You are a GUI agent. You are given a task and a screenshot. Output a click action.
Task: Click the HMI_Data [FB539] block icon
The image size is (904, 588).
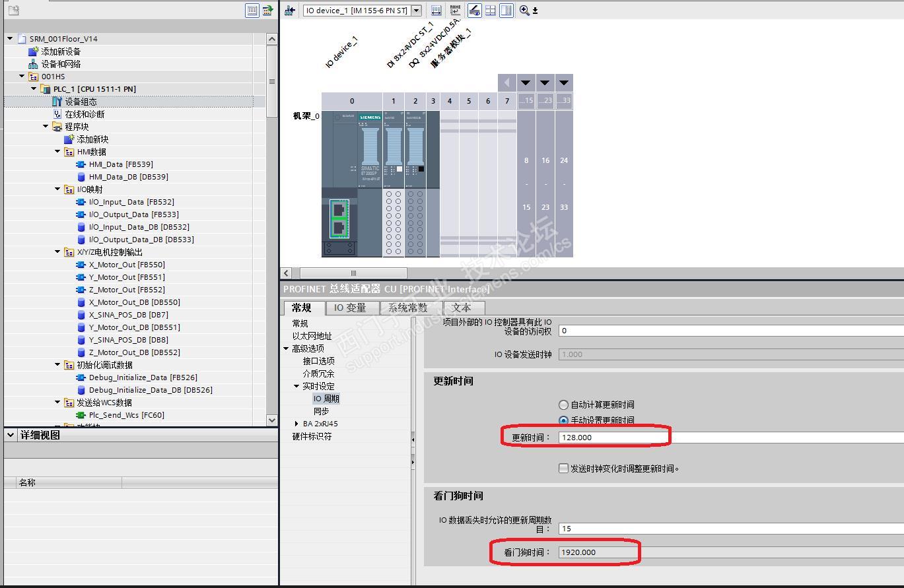click(81, 164)
